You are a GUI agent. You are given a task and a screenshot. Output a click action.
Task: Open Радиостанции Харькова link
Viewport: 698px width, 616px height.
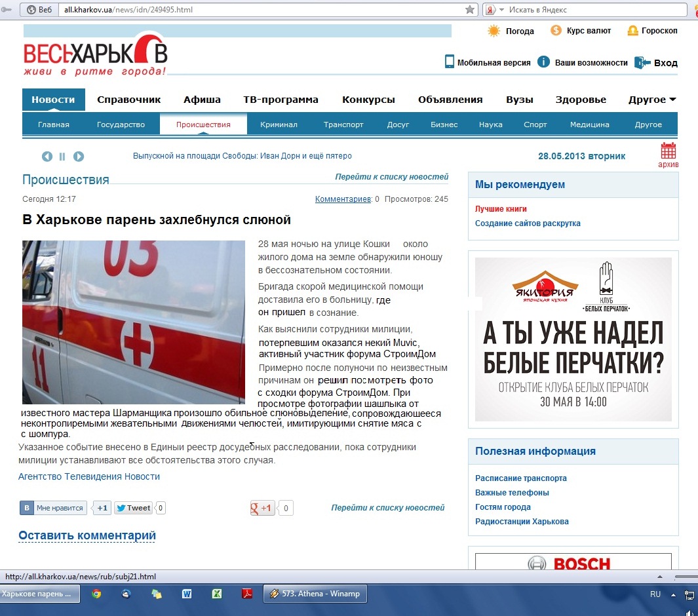pos(522,521)
